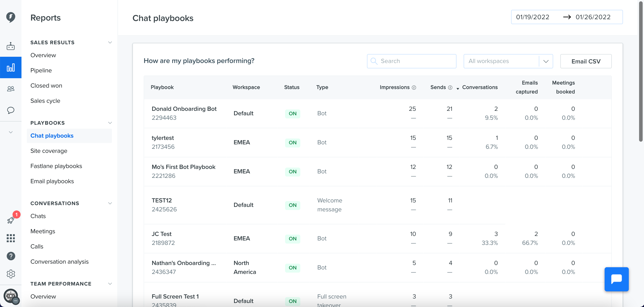Viewport: 644px width, 307px height.
Task: Click the Sends info icon
Action: tap(450, 88)
